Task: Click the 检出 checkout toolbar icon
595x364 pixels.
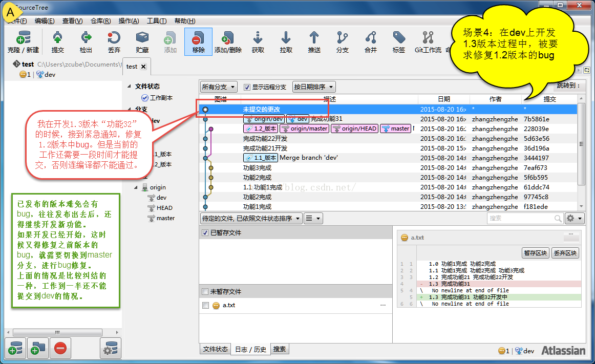Action: 86,42
